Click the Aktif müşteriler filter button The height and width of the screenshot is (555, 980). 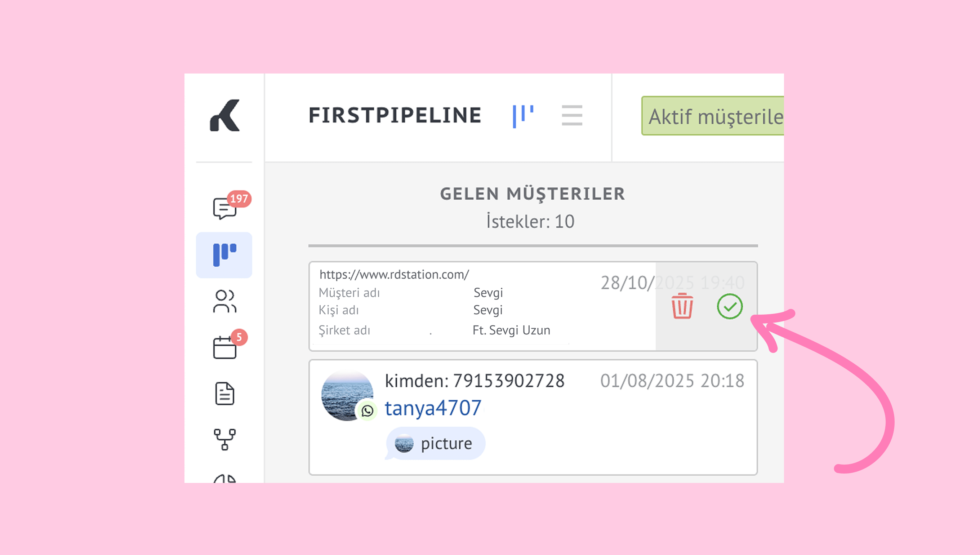[x=713, y=116]
